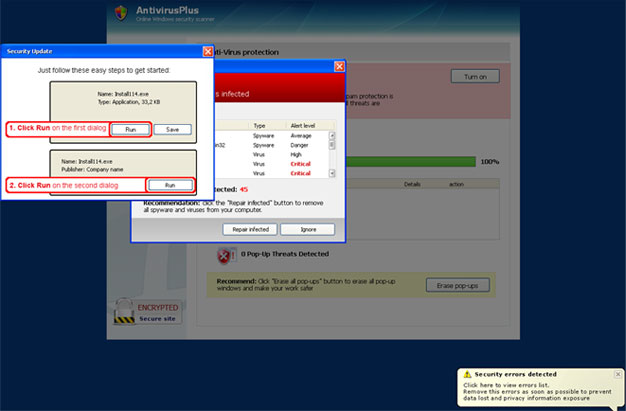Image resolution: width=626 pixels, height=411 pixels.
Task: Click the red shield pop-up threats icon
Action: coord(225,256)
